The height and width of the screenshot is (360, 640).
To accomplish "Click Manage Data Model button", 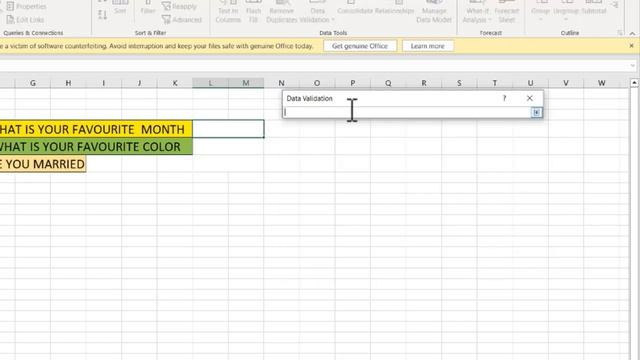I will [434, 12].
